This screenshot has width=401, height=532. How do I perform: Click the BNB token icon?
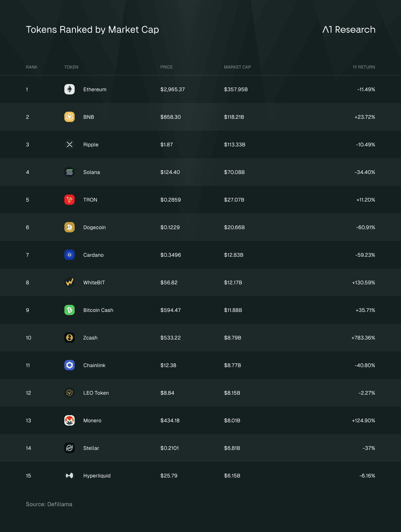pos(69,117)
